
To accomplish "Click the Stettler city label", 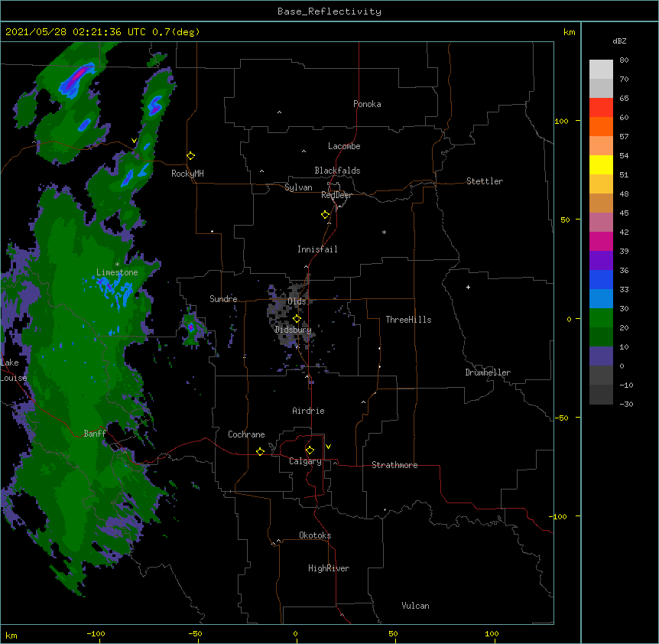I will 485,181.
